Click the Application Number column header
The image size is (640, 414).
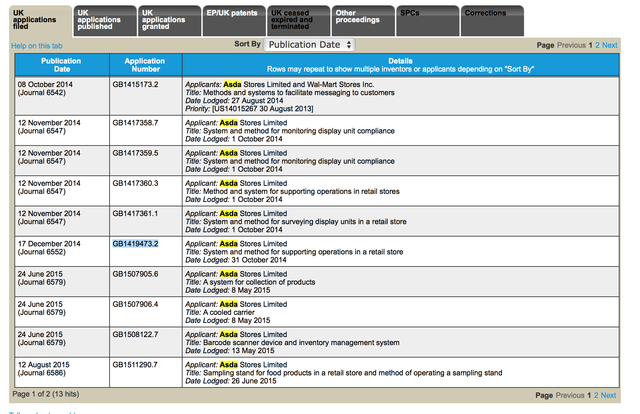pyautogui.click(x=145, y=65)
